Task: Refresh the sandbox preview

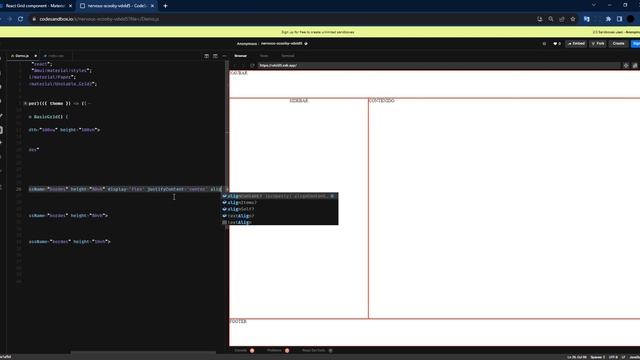Action: (x=252, y=65)
